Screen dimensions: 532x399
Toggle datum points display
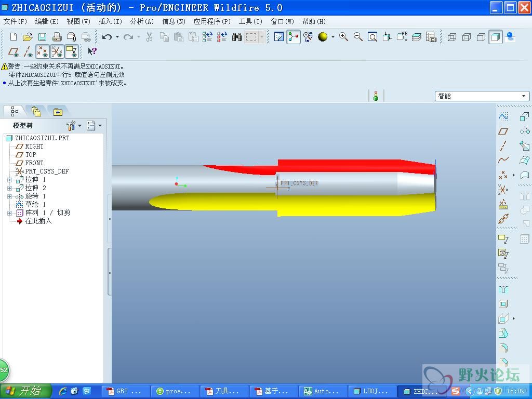click(43, 51)
